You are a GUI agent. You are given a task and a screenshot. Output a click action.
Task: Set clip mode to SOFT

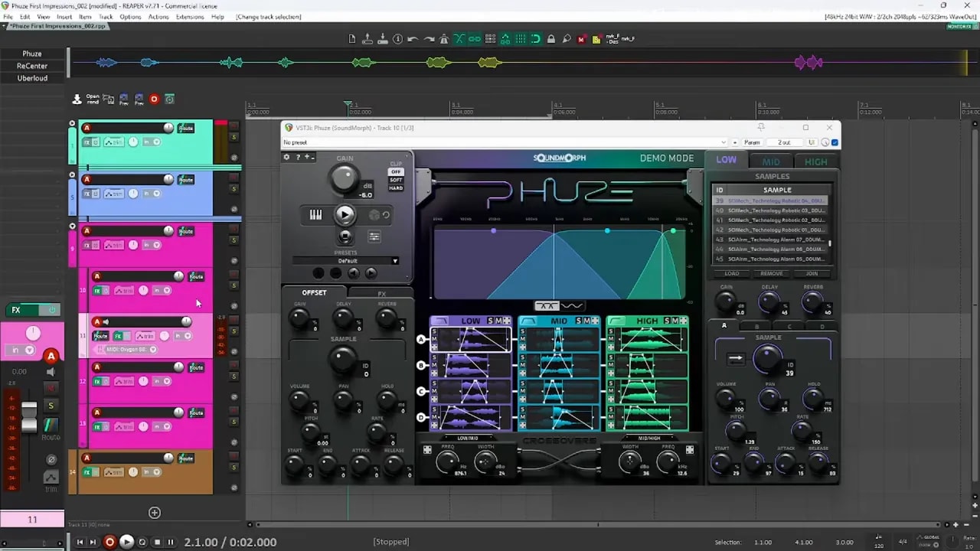(396, 180)
